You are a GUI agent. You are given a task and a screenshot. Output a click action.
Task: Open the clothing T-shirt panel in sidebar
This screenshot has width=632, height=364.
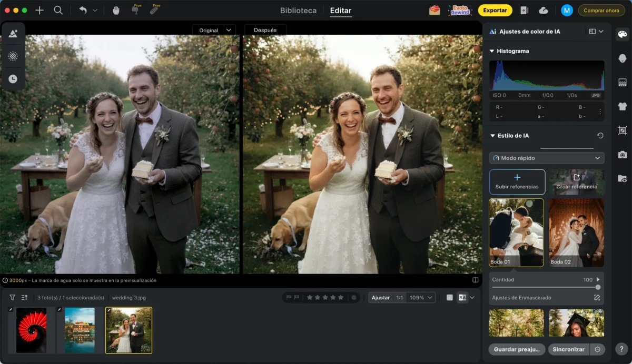coord(623,106)
